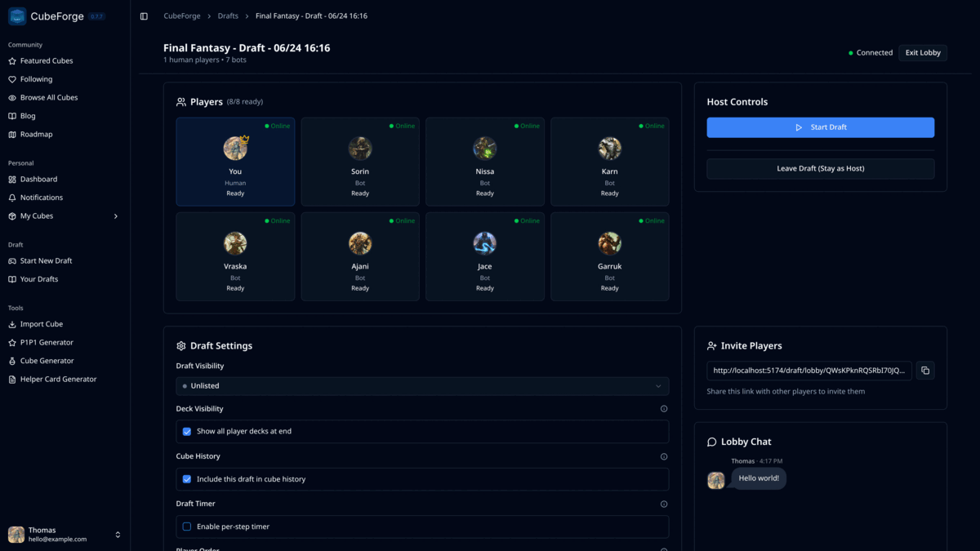Toggle the sidebar panel icon
The width and height of the screenshot is (980, 551).
point(144,16)
